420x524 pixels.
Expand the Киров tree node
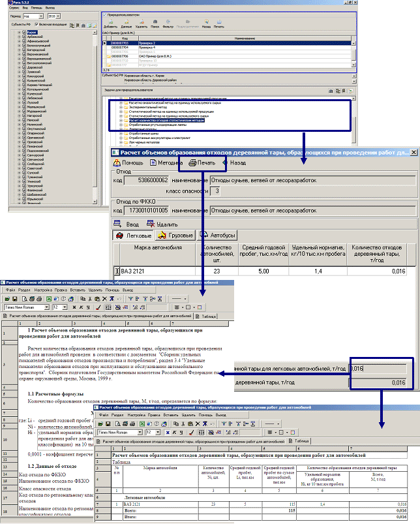[x=19, y=31]
